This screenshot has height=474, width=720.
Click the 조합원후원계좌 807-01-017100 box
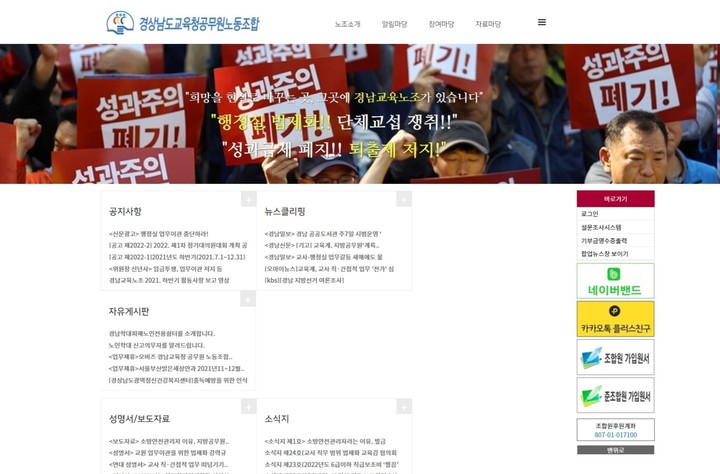coord(615,430)
